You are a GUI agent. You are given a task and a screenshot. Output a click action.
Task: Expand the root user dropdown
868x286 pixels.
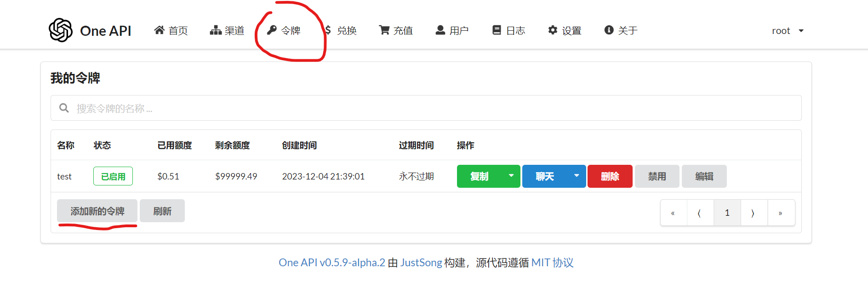point(788,31)
